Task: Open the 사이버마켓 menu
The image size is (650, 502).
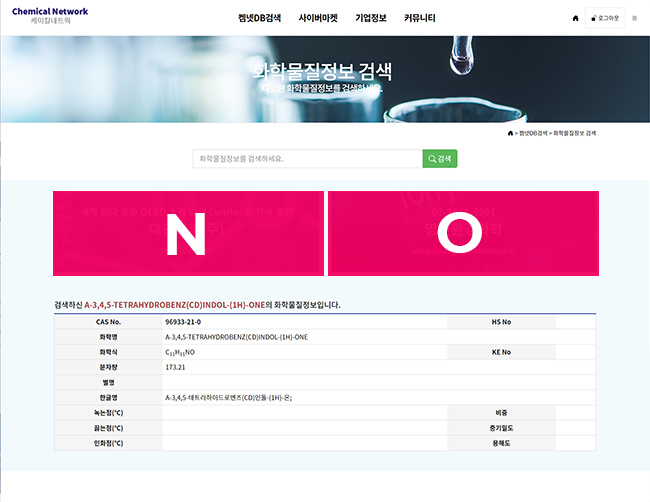Action: point(318,18)
